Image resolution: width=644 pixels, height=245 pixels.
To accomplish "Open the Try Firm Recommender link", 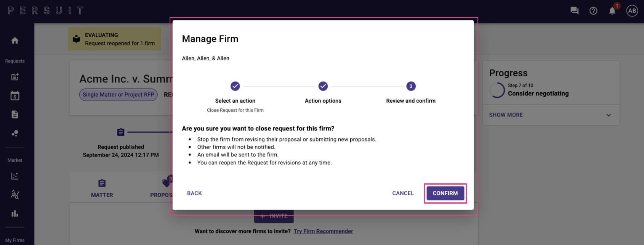I will tap(323, 231).
